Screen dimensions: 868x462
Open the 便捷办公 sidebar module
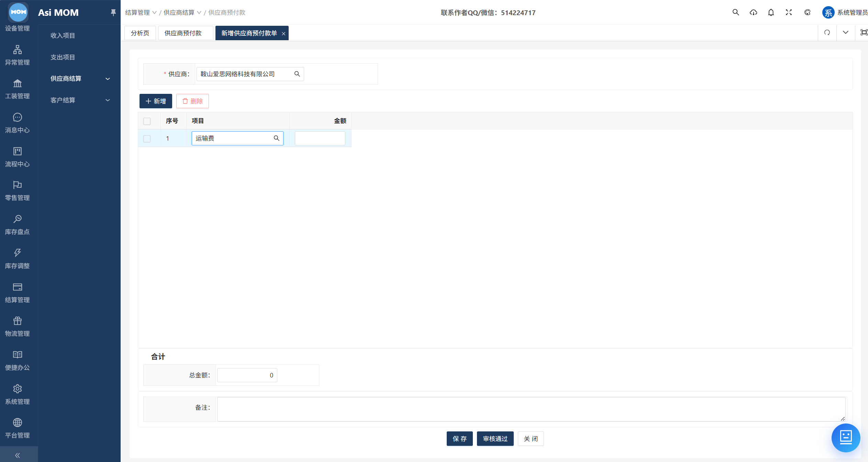[17, 361]
